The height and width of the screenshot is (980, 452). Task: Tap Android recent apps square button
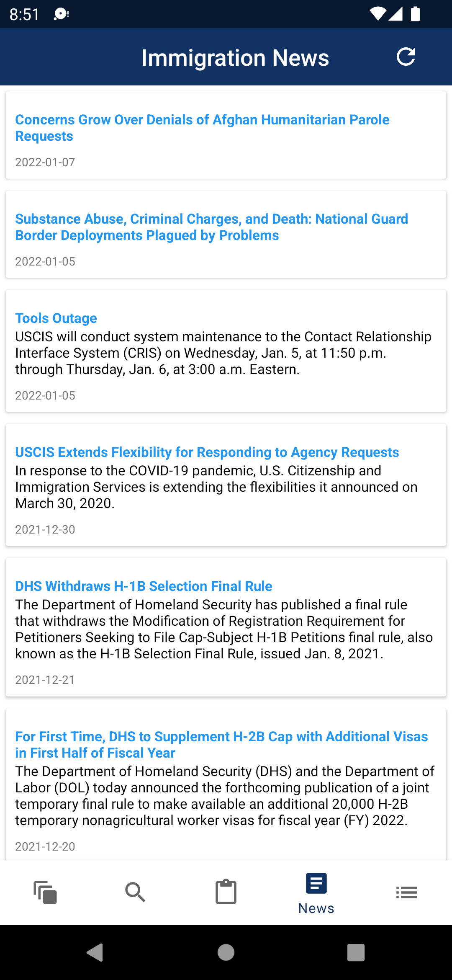[x=356, y=952]
